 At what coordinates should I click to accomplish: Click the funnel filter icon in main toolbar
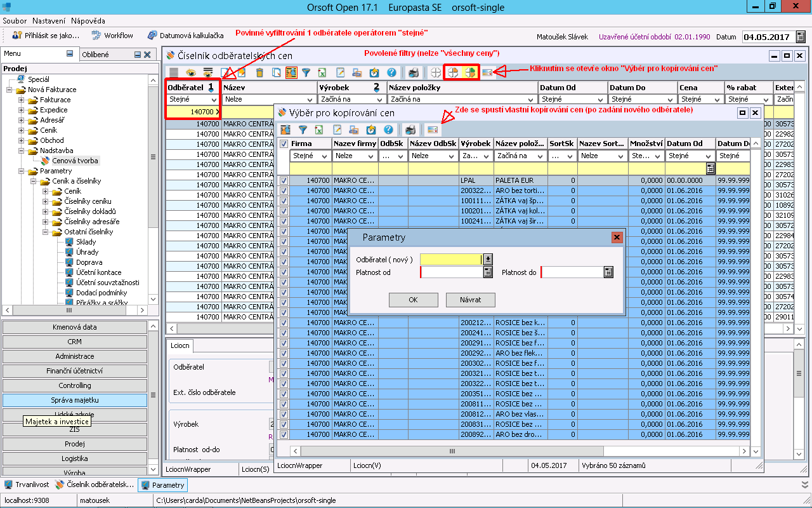tap(306, 73)
